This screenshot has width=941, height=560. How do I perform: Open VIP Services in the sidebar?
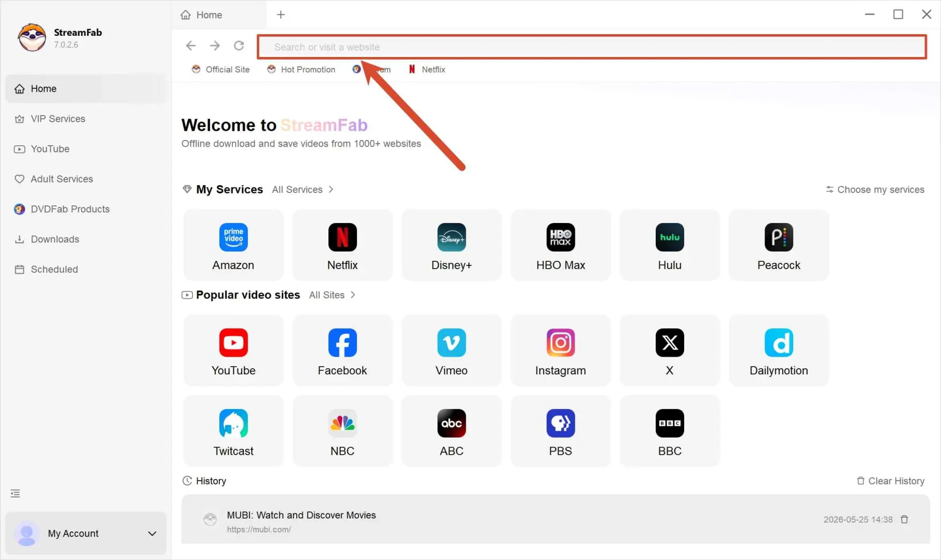click(x=86, y=119)
